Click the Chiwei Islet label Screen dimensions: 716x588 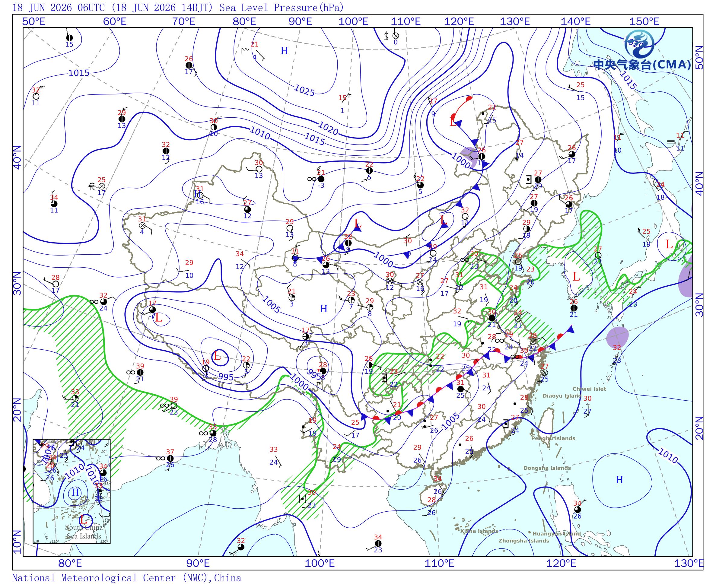pos(589,389)
